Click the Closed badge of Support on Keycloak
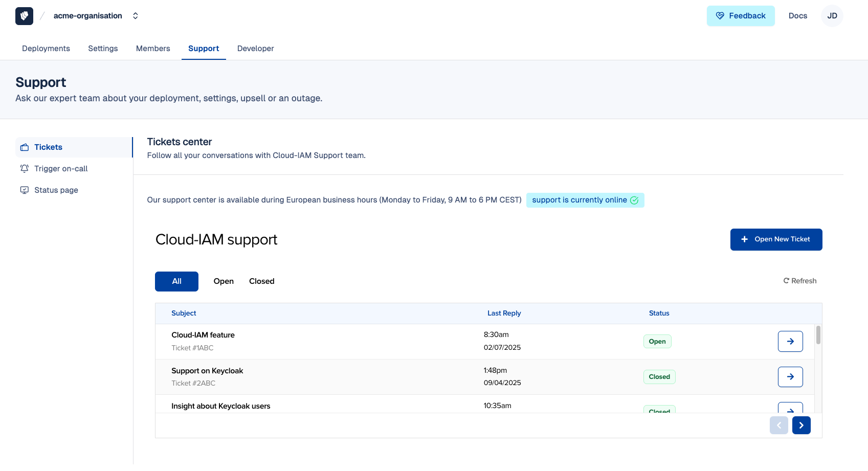This screenshot has width=868, height=471. (x=659, y=377)
